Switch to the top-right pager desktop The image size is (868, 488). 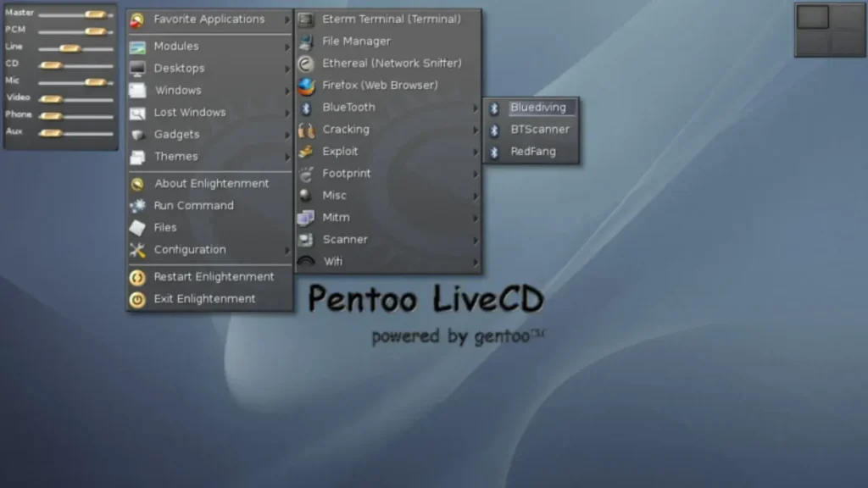[x=847, y=17]
